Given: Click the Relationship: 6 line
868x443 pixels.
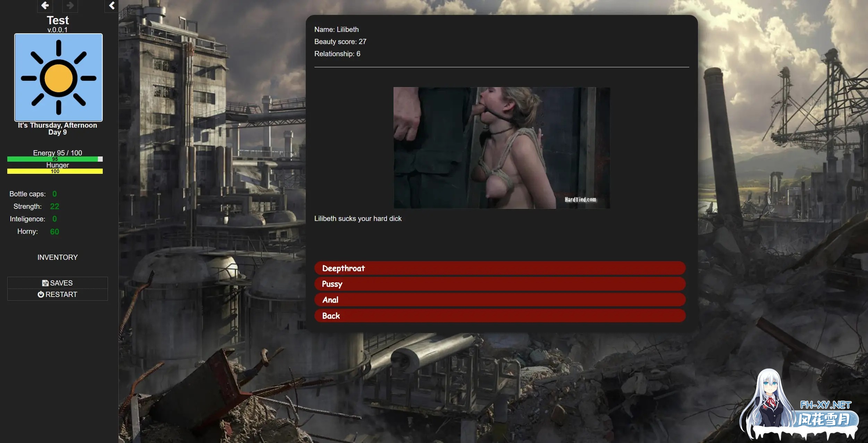Looking at the screenshot, I should pyautogui.click(x=337, y=54).
